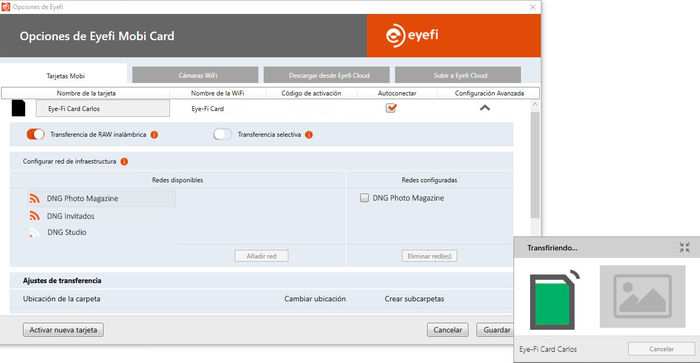This screenshot has height=363, width=700.
Task: Cancel the transfer in Transfiriendo popup
Action: (662, 349)
